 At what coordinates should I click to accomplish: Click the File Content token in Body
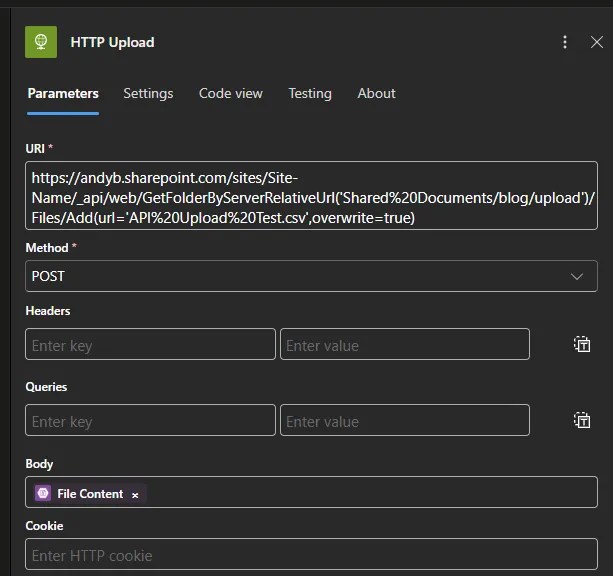pos(90,493)
